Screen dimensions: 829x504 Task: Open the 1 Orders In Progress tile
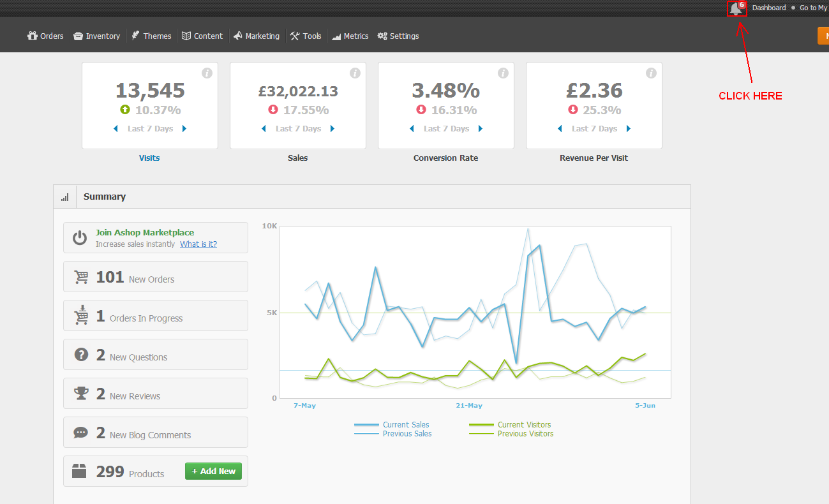(156, 316)
